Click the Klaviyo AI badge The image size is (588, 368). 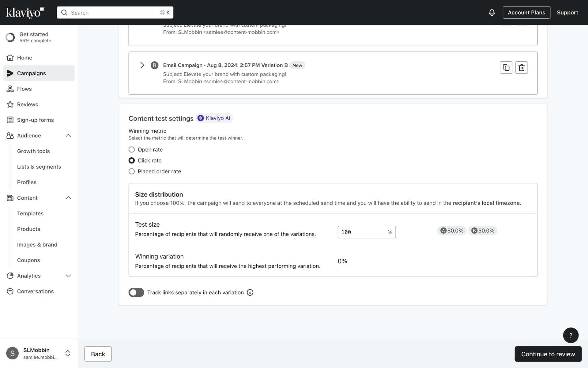[x=214, y=118]
